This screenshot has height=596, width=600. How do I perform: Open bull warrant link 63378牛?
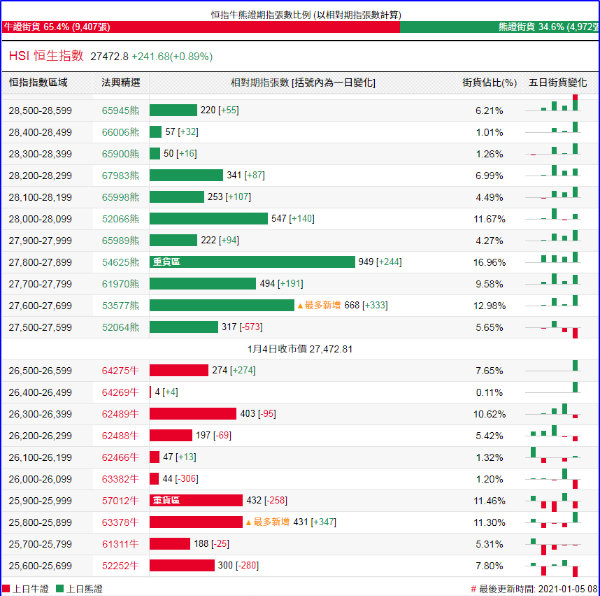(120, 523)
